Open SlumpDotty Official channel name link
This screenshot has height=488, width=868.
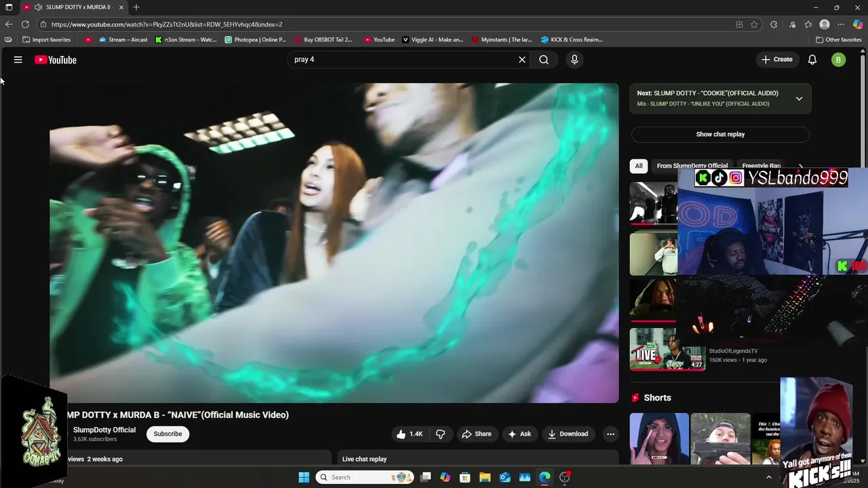[104, 430]
